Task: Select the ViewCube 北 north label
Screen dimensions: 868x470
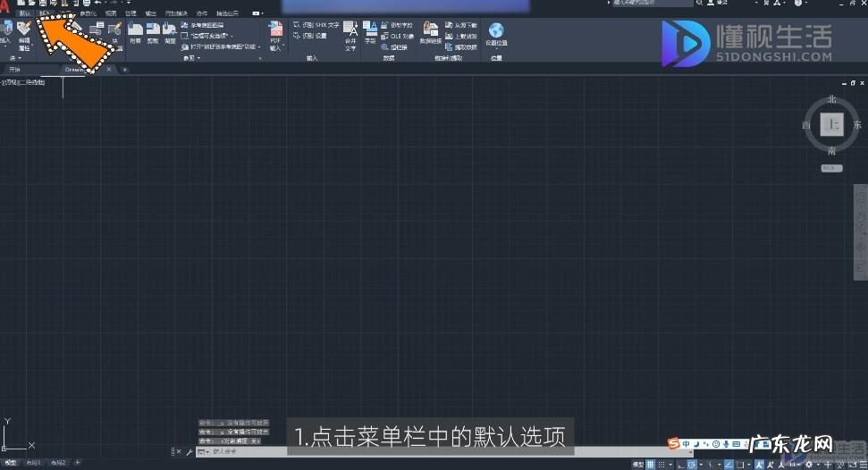Action: [x=832, y=99]
